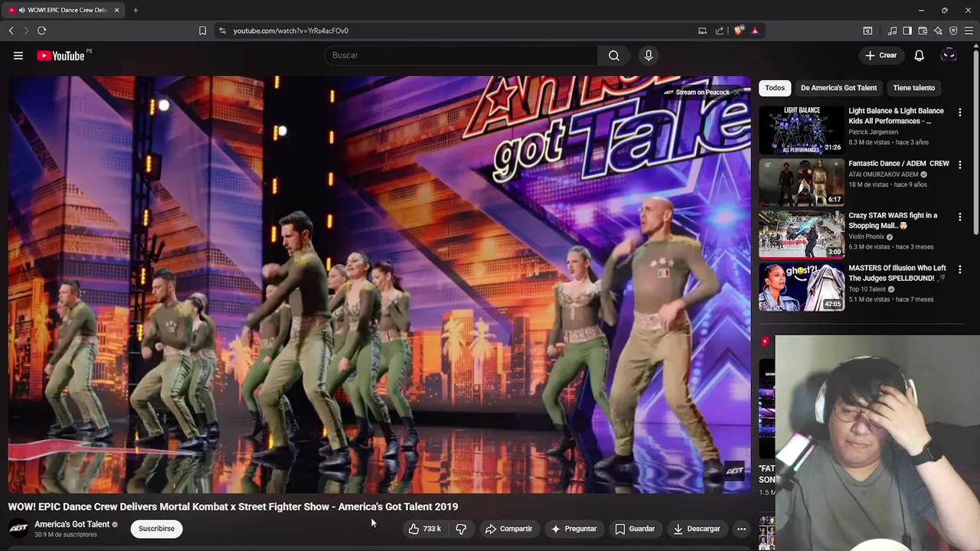This screenshot has height=551, width=980.
Task: Start voice search with the microphone
Action: coord(648,55)
